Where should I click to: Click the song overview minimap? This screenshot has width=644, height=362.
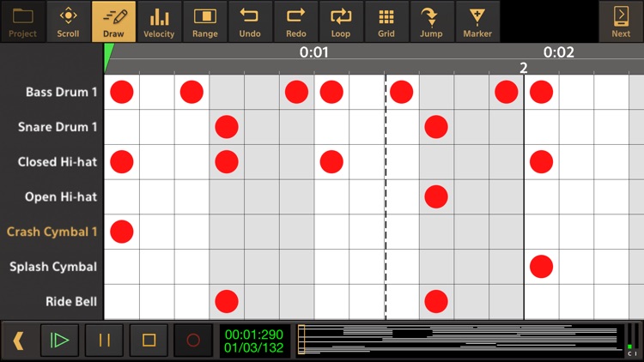(459, 340)
